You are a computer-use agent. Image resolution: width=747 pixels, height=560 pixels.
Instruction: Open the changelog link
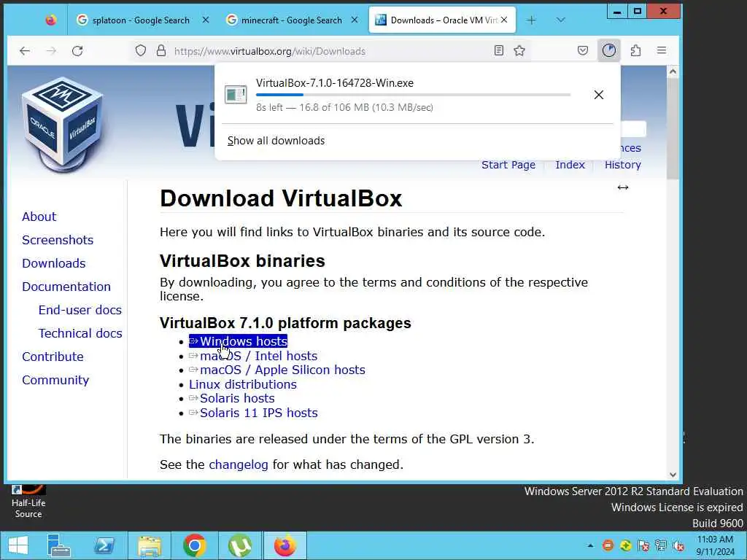[239, 464]
